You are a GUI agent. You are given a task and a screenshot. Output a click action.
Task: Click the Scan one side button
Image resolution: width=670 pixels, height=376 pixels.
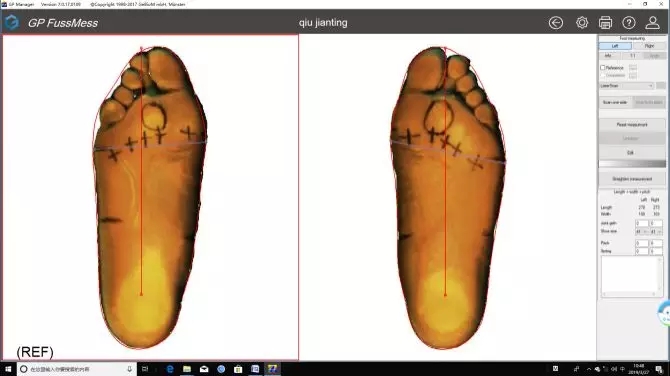coord(615,103)
